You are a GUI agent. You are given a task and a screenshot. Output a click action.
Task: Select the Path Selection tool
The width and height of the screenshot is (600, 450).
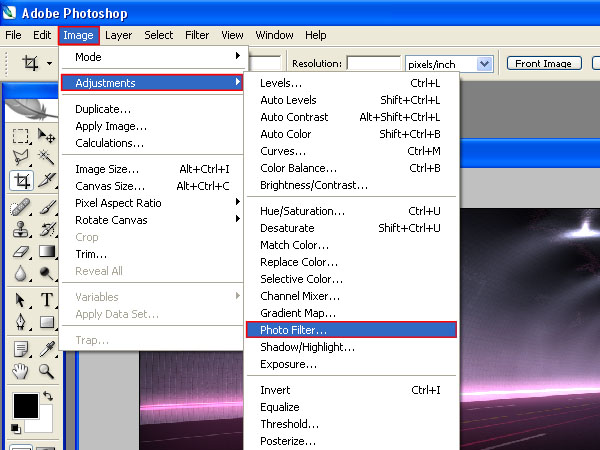[20, 300]
